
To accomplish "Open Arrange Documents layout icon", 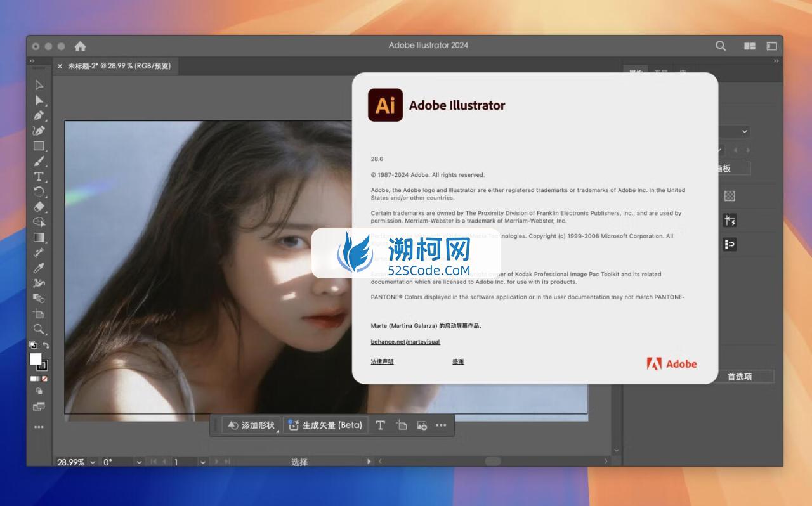I will click(750, 46).
